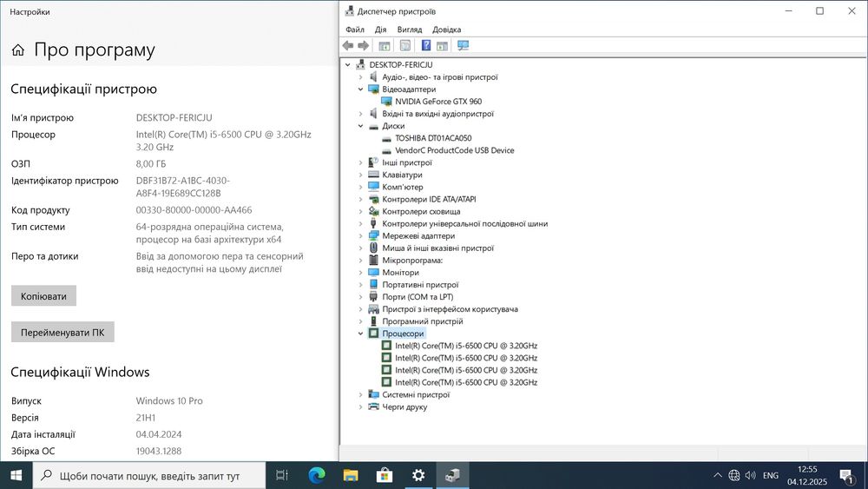
Task: Click the product code 00330-80000-00000-AA466
Action: click(x=194, y=210)
